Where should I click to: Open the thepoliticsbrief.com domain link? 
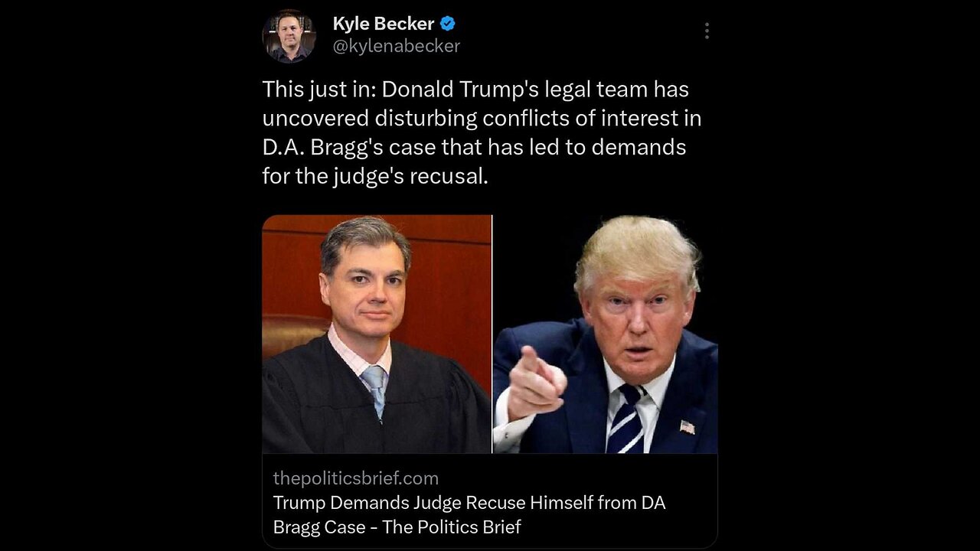pyautogui.click(x=356, y=478)
